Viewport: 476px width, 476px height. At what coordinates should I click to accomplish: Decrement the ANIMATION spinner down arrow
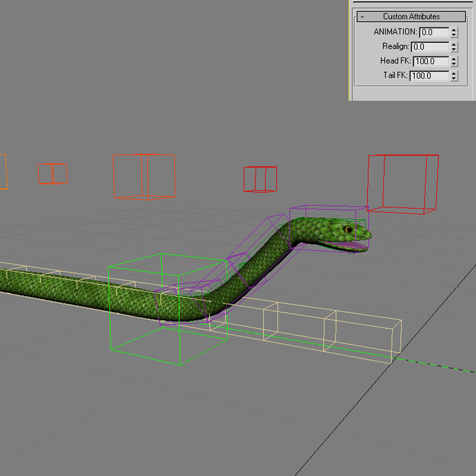(x=454, y=35)
